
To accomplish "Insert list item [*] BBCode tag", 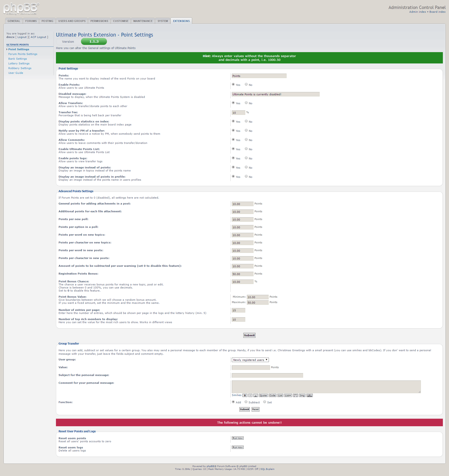I will [295, 395].
